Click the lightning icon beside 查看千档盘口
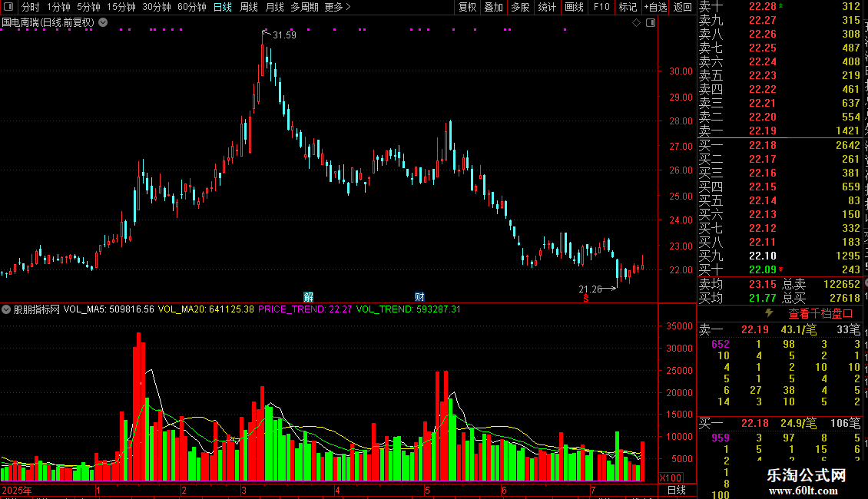The image size is (868, 499). (x=769, y=313)
